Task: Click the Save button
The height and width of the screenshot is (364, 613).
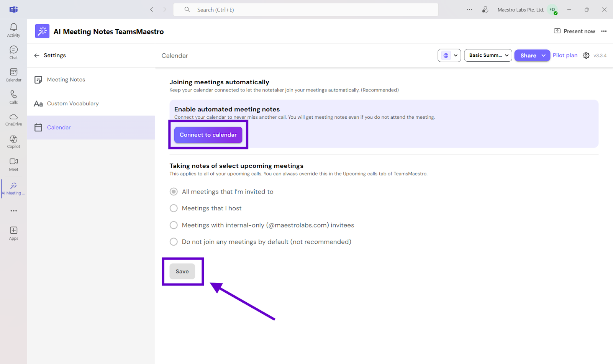Action: point(182,271)
